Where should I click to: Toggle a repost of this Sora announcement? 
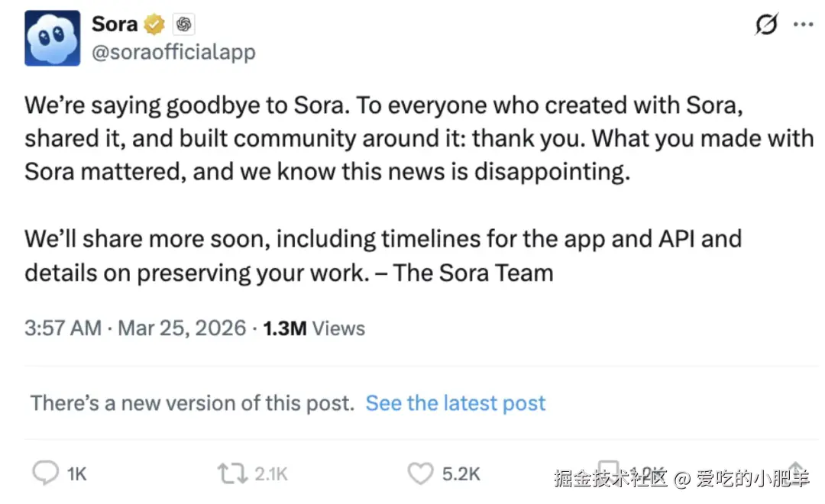tap(231, 472)
